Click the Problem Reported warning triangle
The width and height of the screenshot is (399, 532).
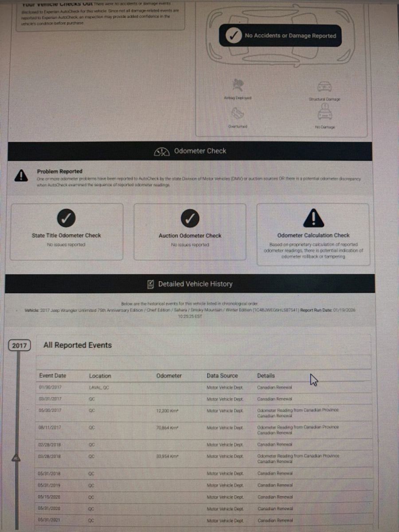(x=21, y=176)
